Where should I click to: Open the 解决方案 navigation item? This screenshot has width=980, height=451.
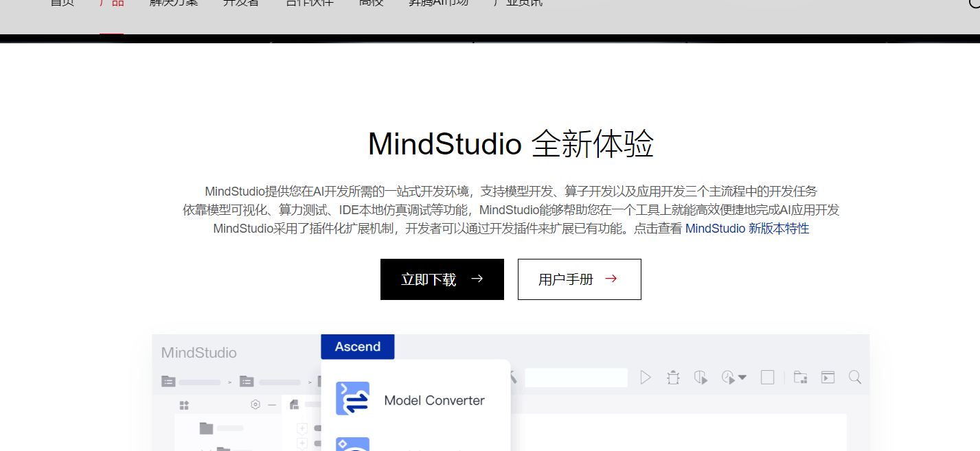pos(174,3)
